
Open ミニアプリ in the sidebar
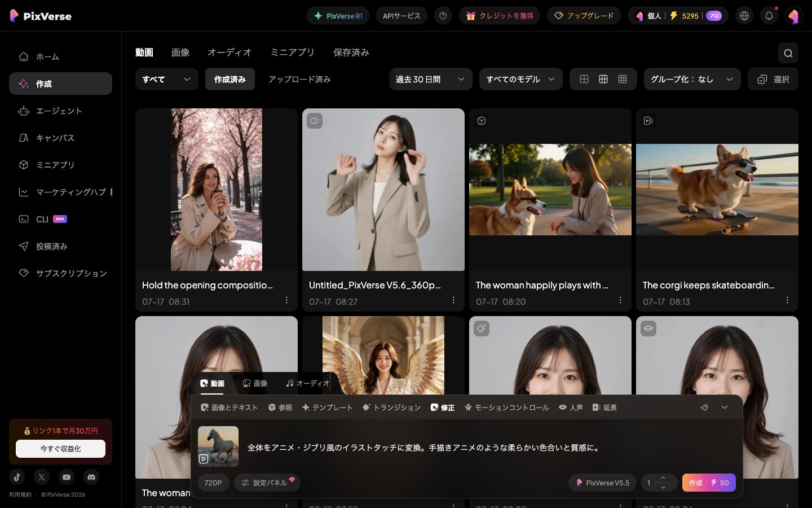click(60, 165)
